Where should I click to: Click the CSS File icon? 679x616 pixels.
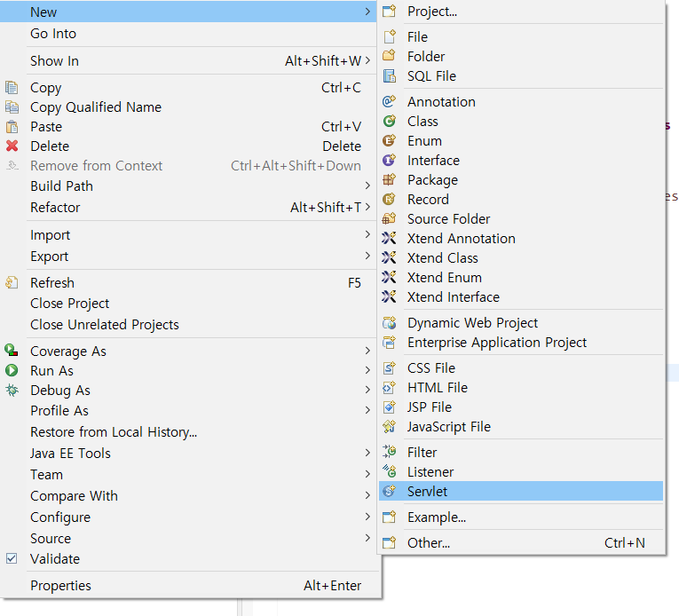click(x=389, y=367)
